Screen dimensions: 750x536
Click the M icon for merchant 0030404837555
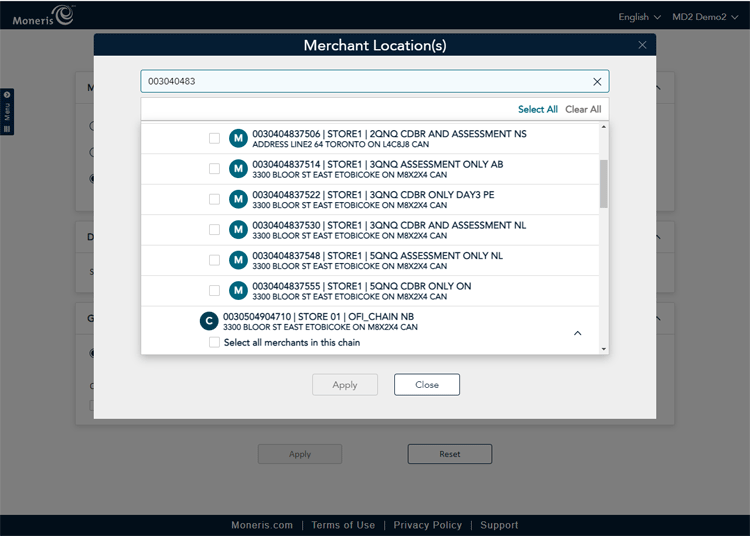click(x=238, y=291)
